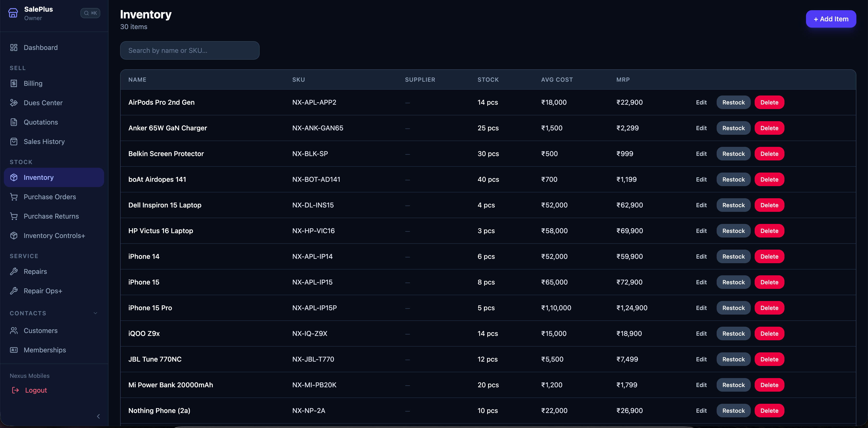Click the + Add Item button
The width and height of the screenshot is (868, 428).
[831, 19]
